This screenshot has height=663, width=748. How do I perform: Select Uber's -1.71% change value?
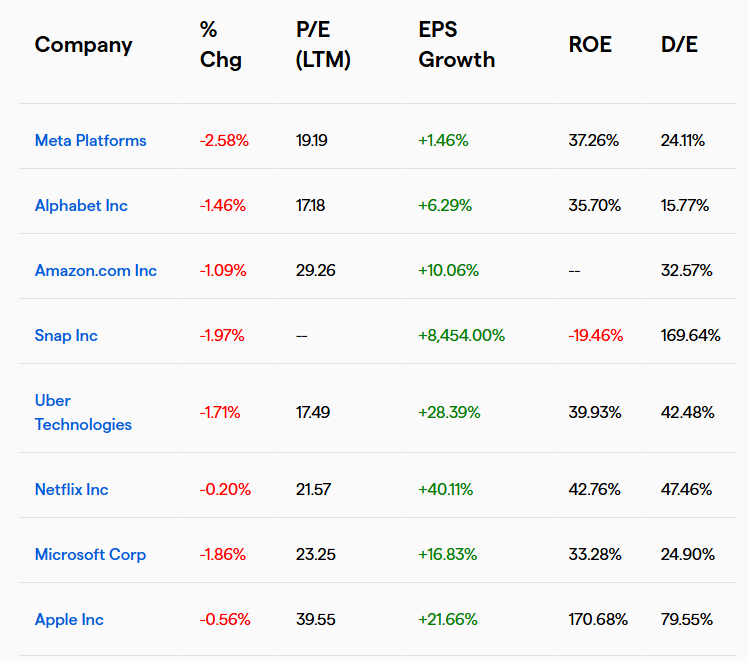pyautogui.click(x=220, y=412)
